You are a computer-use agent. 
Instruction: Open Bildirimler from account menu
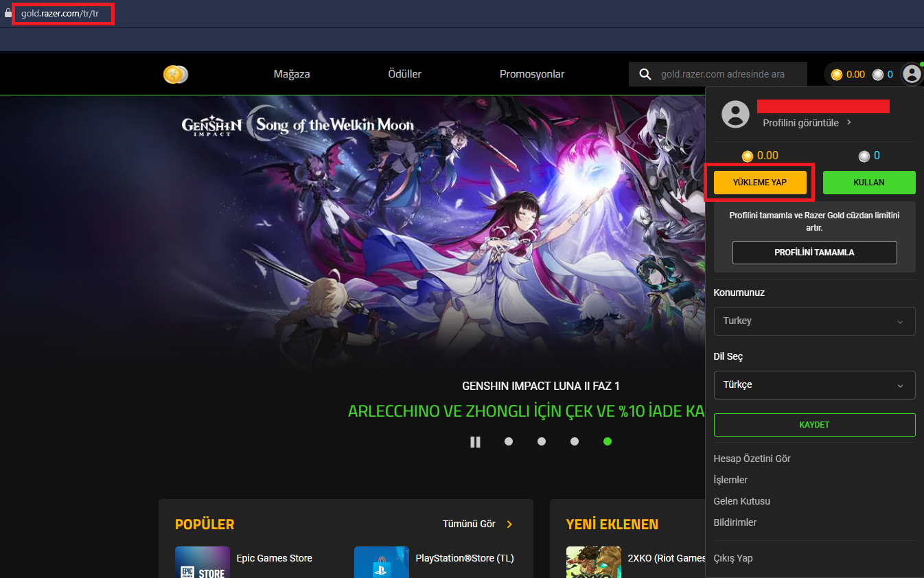pyautogui.click(x=735, y=522)
